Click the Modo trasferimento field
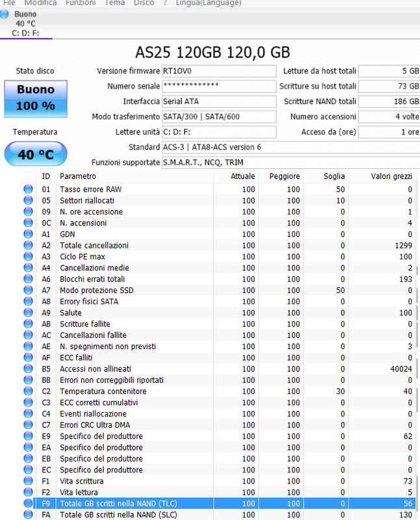Image resolution: width=420 pixels, height=520 pixels. click(219, 117)
